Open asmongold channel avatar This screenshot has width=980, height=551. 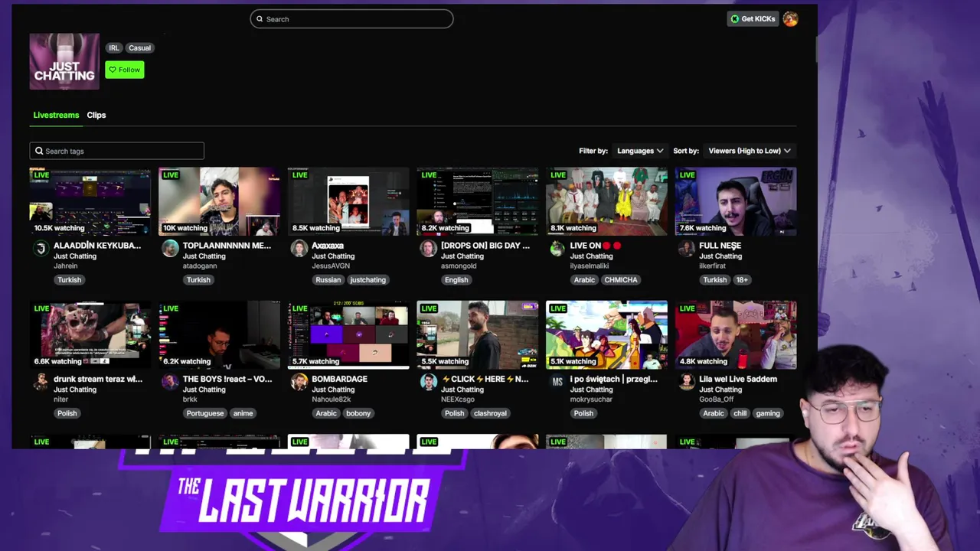(x=429, y=248)
